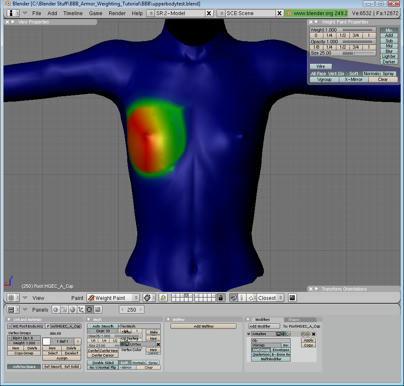Toggle All Faces painting option
Screen dimensions: 404x386
(x=319, y=74)
